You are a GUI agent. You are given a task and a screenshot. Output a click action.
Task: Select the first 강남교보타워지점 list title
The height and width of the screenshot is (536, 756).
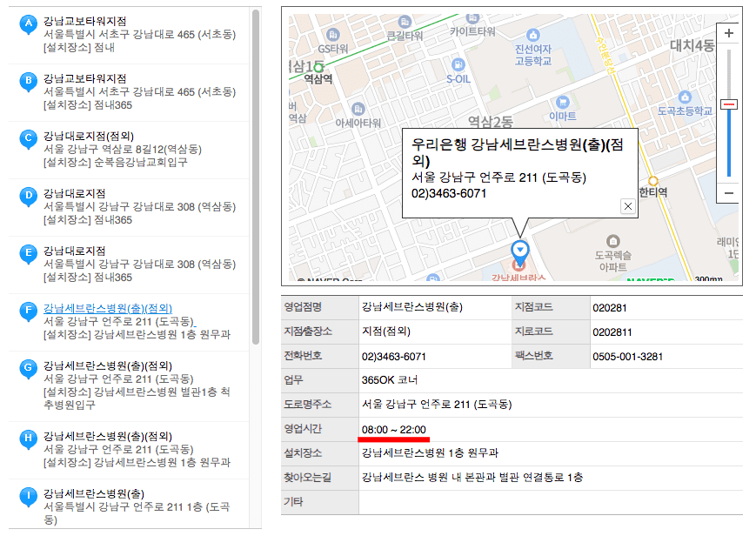click(85, 21)
